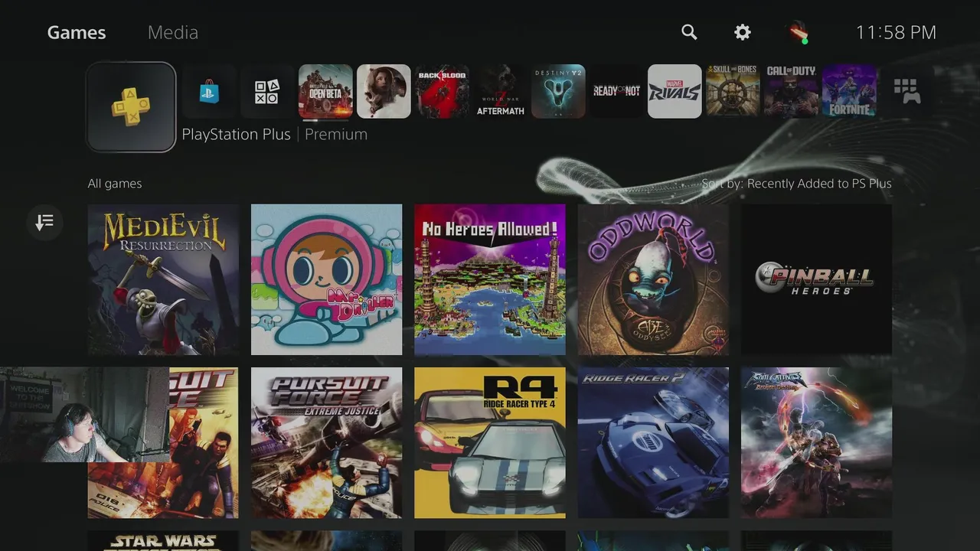Click the 11:58 PM clock

pos(896,32)
